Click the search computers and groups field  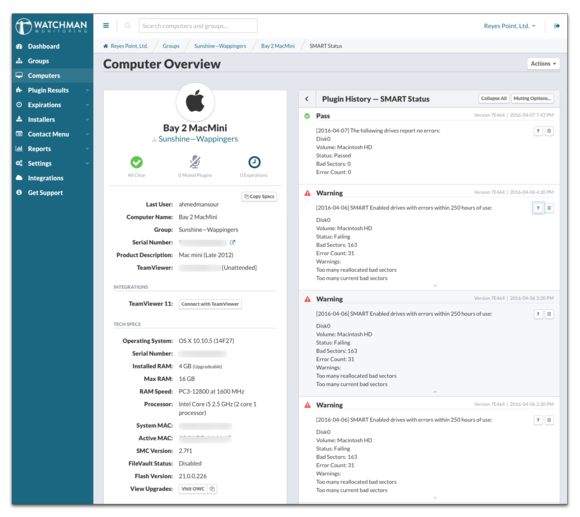[198, 26]
